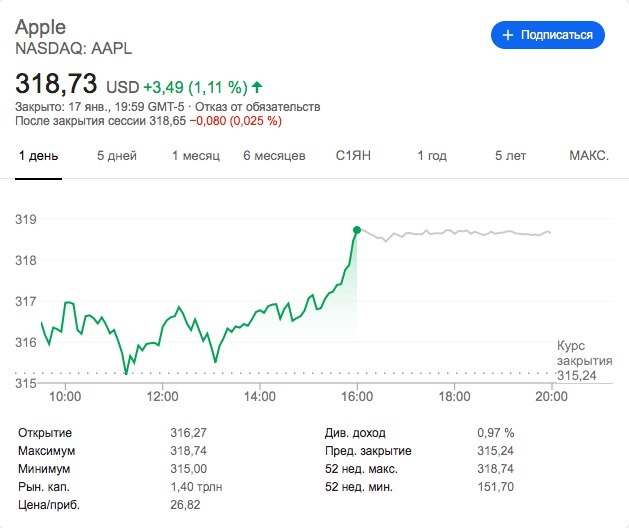Image resolution: width=629 pixels, height=528 pixels.
Task: Click the +3,49 (1,11 %) change value
Action: (x=195, y=87)
